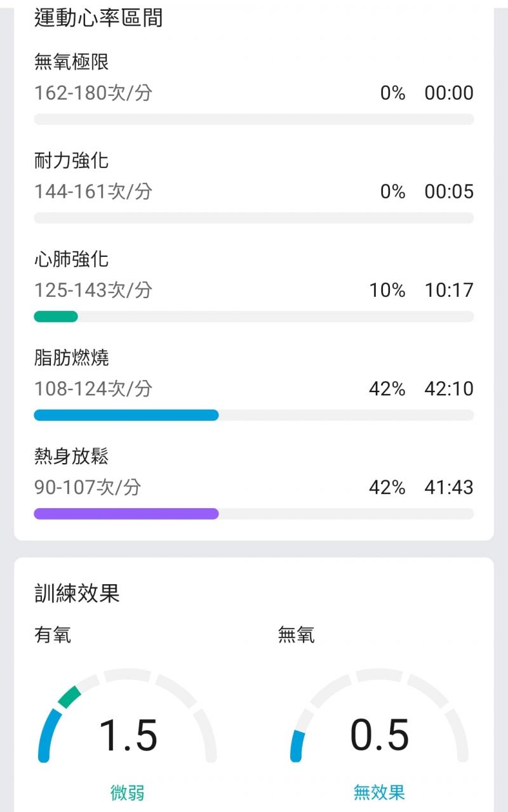Tap the 無氧極限 zone name
This screenshot has height=812, width=508.
click(72, 62)
